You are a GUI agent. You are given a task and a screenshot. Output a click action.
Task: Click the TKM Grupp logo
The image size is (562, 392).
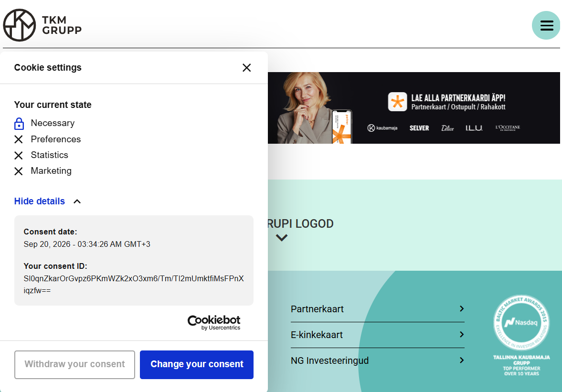click(x=42, y=25)
